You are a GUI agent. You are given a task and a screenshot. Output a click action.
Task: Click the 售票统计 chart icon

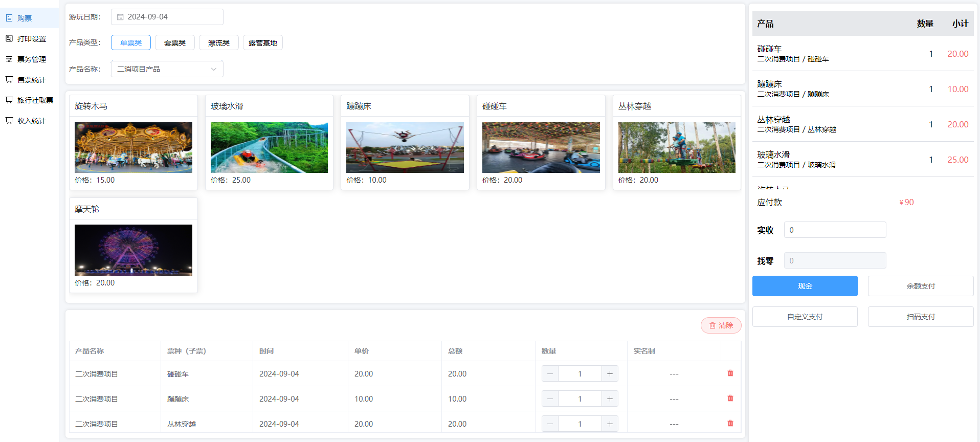click(x=9, y=79)
